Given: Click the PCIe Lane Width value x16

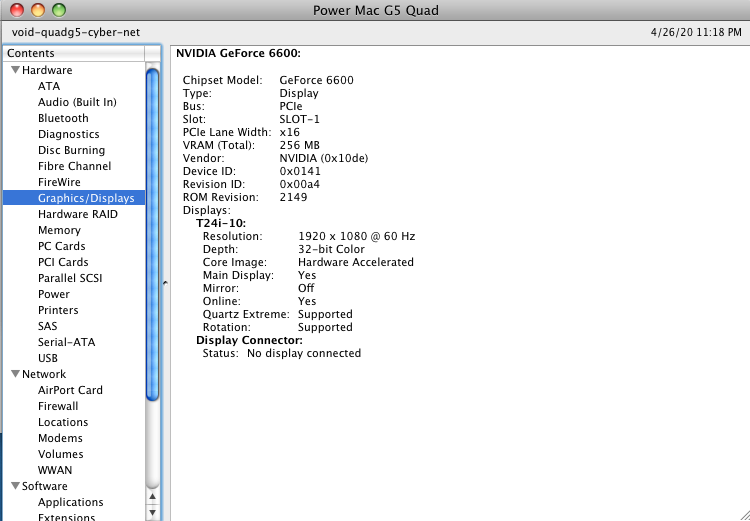Looking at the screenshot, I should 289,132.
